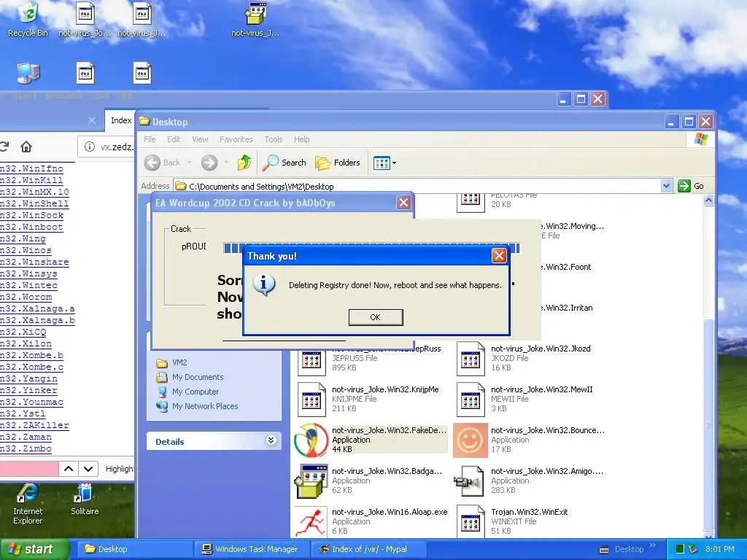Select the JEPRUSS File icon
Screen dimensions: 747x560
311,362
